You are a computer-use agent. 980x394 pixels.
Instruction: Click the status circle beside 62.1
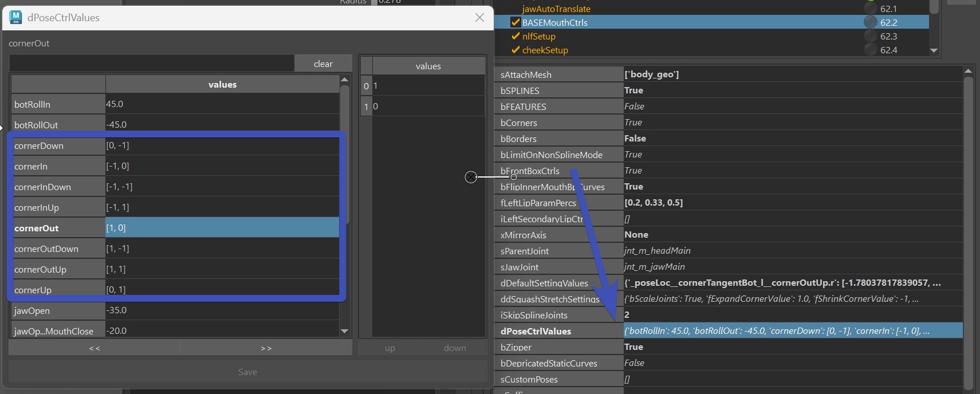[871, 9]
